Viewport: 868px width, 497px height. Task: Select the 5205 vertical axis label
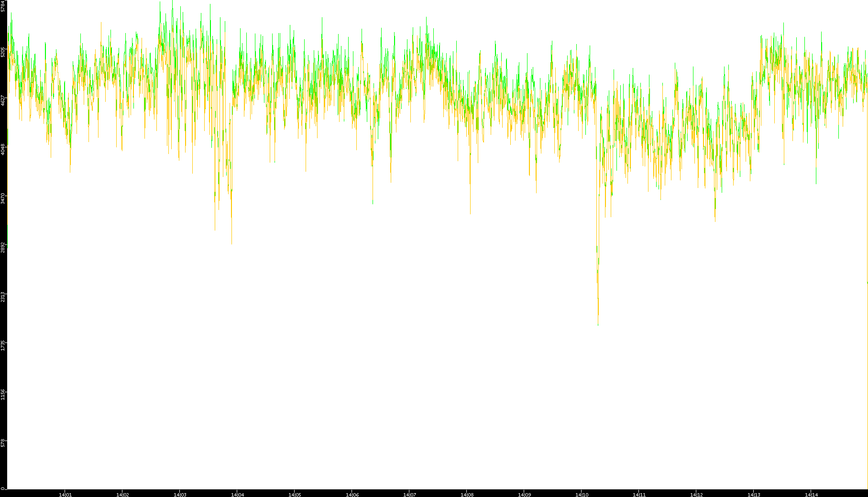pos(3,52)
